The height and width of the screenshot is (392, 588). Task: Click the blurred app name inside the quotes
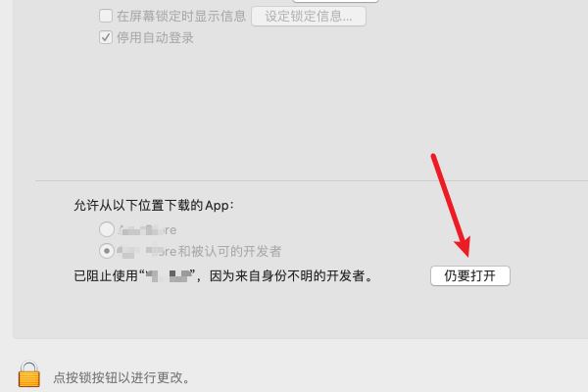pyautogui.click(x=169, y=276)
